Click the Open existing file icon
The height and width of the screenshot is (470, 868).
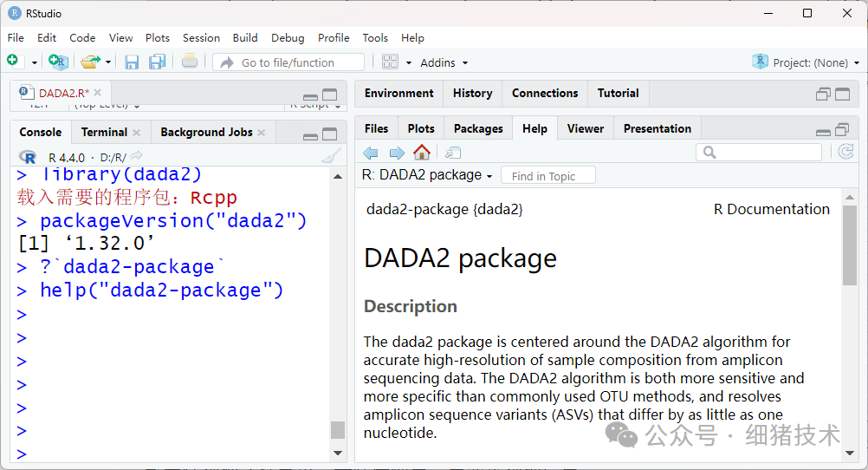pos(90,62)
